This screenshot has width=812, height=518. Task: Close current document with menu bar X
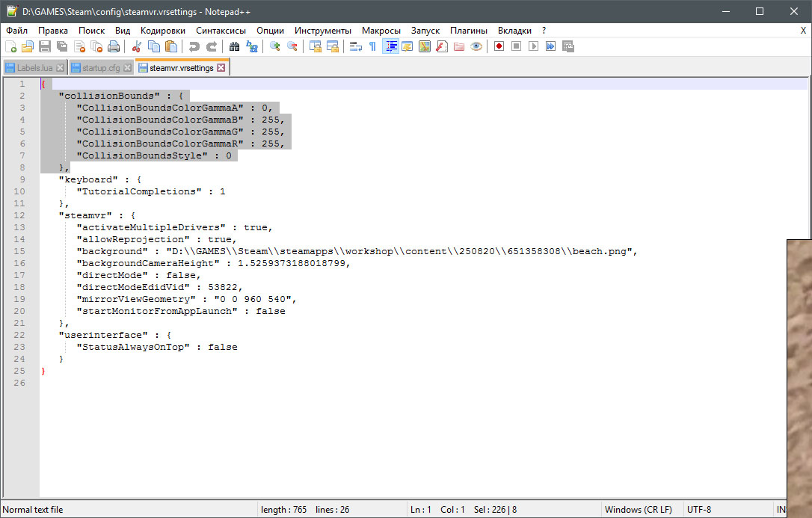pos(803,31)
